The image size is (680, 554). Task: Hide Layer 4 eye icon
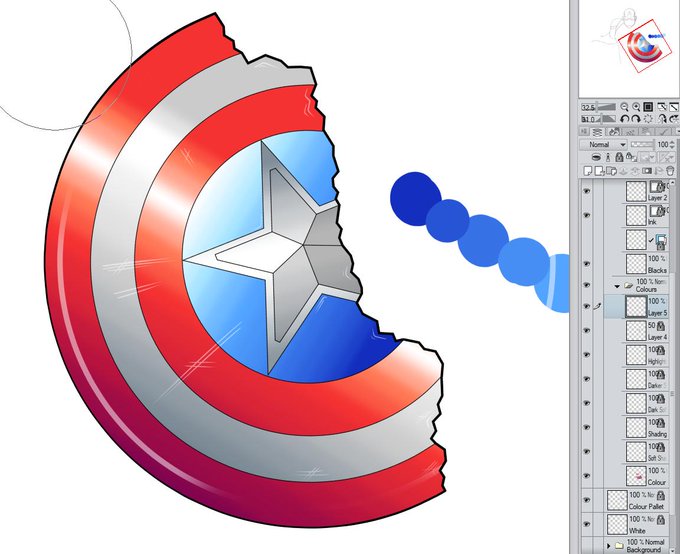(x=587, y=331)
